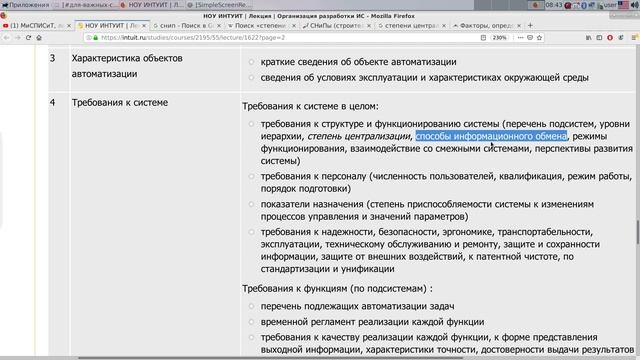The width and height of the screenshot is (640, 360).
Task: Click the 'краткие сведения об объекте автоматизации' item
Action: tap(358, 62)
